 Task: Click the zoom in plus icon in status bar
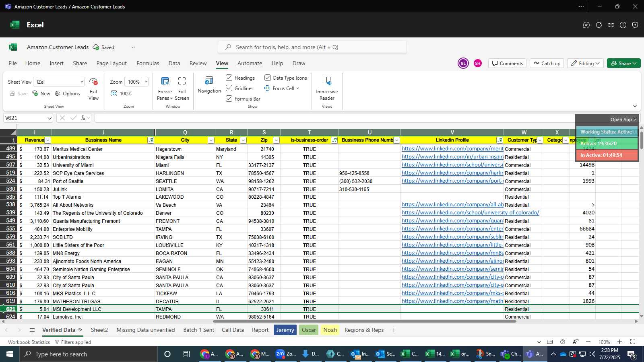[620, 342]
